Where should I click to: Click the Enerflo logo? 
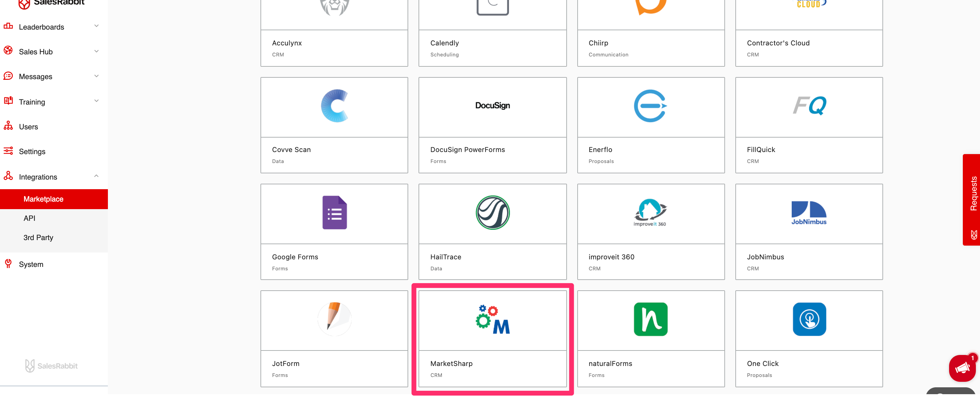tap(650, 106)
